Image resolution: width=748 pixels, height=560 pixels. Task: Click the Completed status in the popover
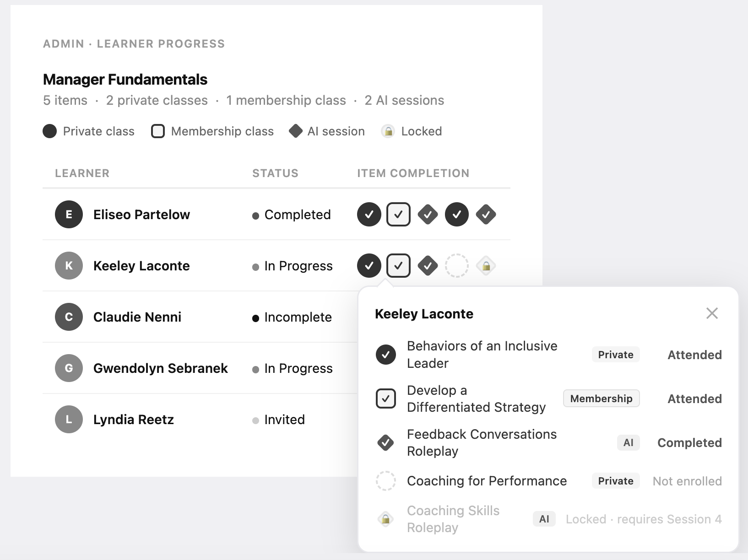click(689, 443)
